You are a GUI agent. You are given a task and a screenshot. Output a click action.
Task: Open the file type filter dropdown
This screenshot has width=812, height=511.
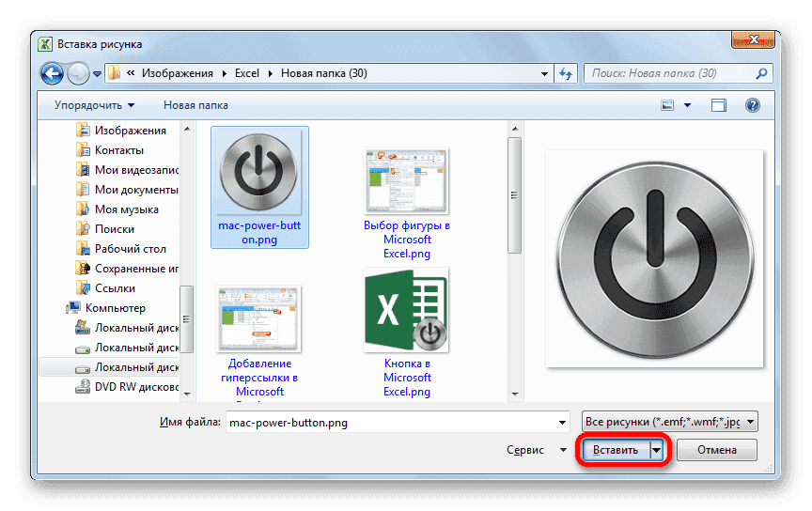pos(669,423)
